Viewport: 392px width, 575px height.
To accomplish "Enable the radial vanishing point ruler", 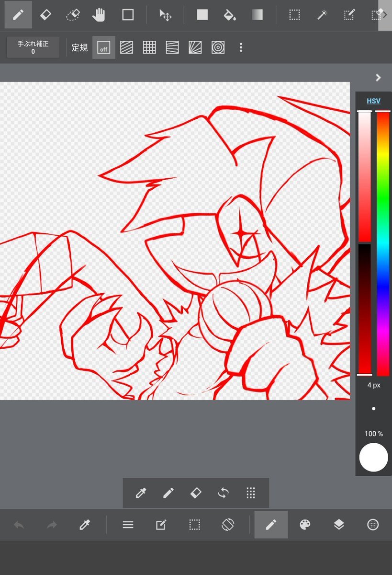I will coord(195,47).
